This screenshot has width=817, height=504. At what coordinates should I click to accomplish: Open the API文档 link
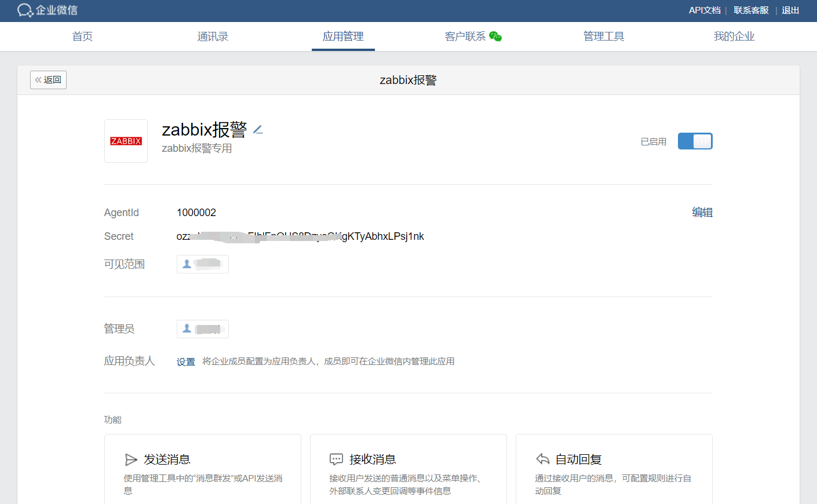point(705,10)
